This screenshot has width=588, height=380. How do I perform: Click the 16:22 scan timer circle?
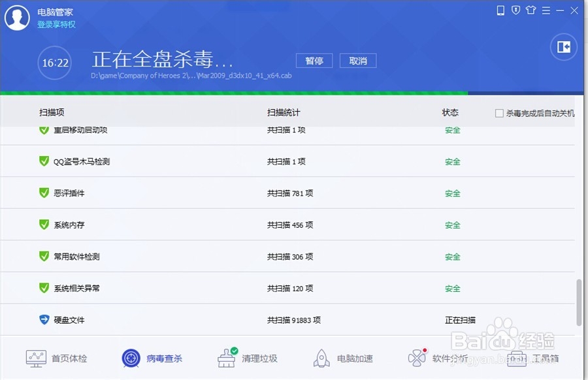tap(54, 63)
